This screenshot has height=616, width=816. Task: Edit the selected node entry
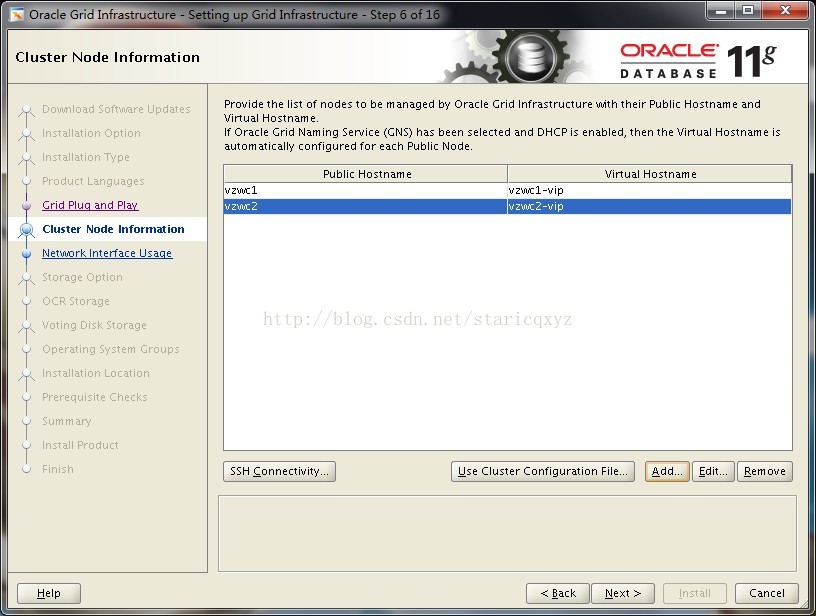713,471
